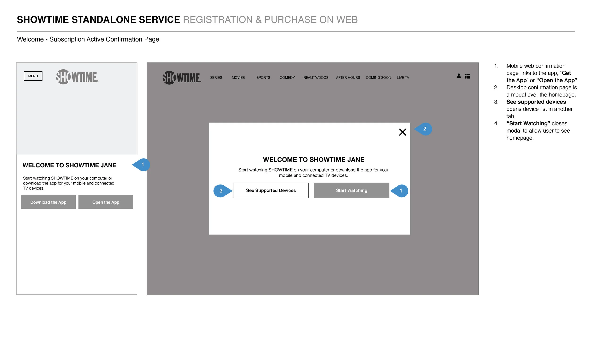Click the Start Watching button
The width and height of the screenshot is (590, 364).
click(x=351, y=190)
